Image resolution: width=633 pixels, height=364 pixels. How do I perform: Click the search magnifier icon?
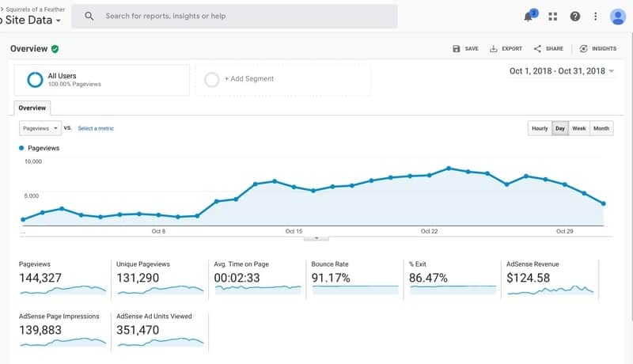pos(89,16)
